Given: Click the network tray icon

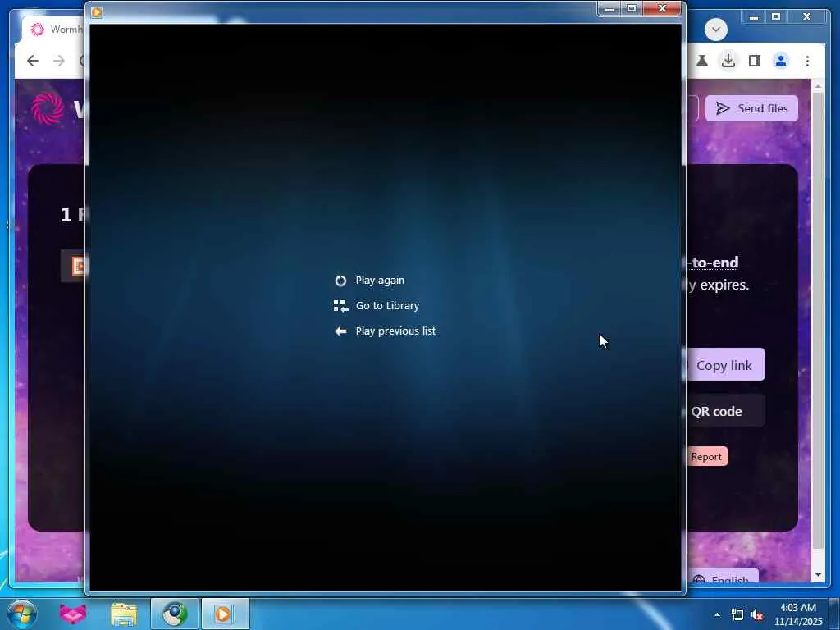Looking at the screenshot, I should [737, 615].
